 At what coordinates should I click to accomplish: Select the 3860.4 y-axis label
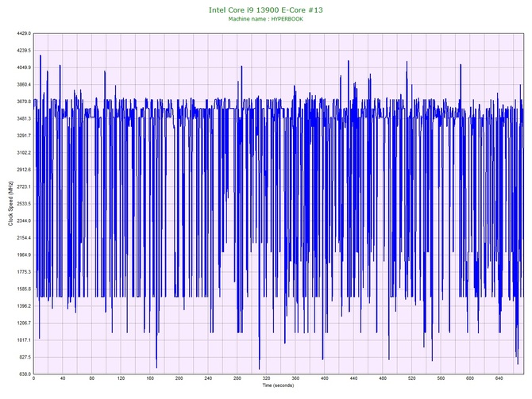coord(24,84)
